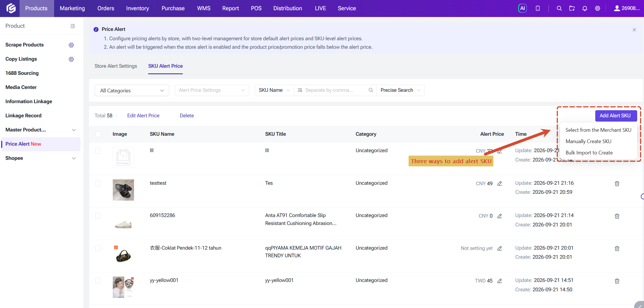
Task: Open the AI assistant icon
Action: point(522,8)
